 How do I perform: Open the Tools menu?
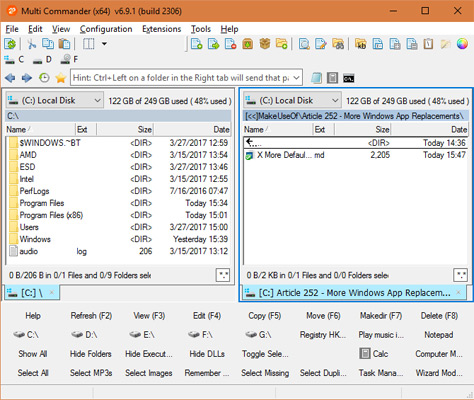coord(201,29)
